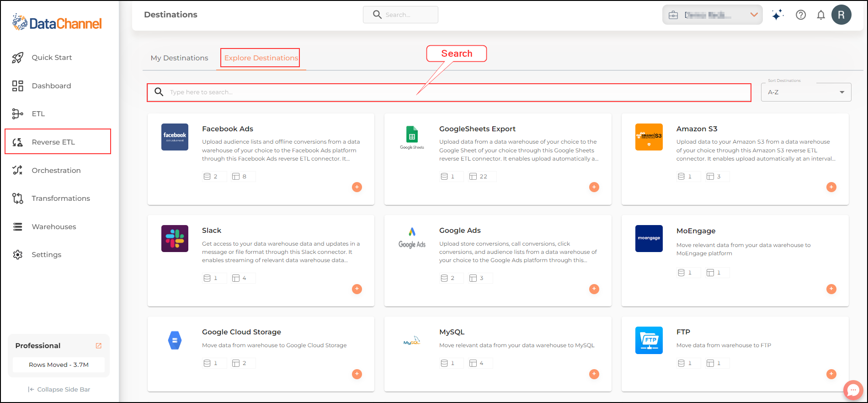Open Google Cloud Storage card title

click(x=241, y=332)
